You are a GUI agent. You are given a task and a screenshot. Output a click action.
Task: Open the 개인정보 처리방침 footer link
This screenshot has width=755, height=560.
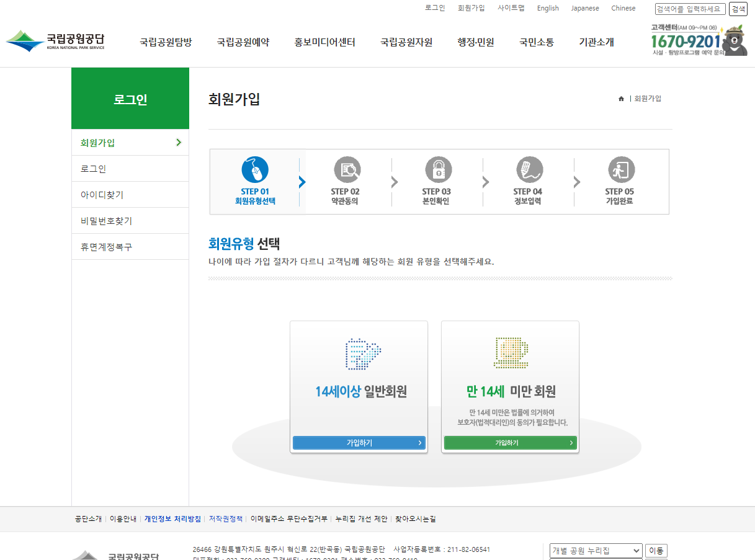172,519
